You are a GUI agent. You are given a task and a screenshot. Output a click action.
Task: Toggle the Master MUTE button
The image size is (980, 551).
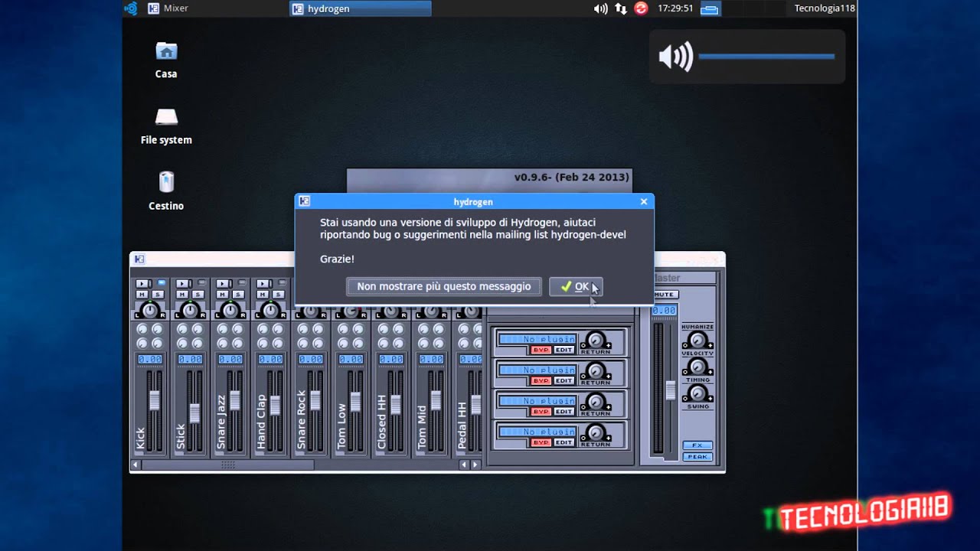666,295
